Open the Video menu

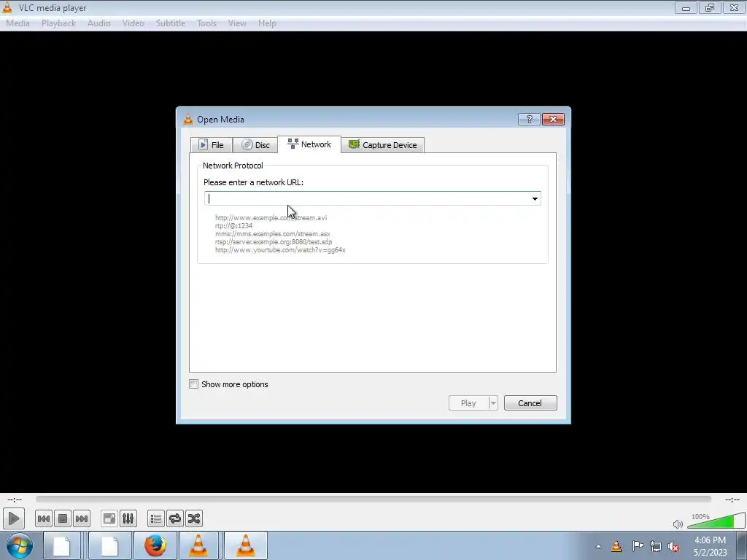coord(133,23)
